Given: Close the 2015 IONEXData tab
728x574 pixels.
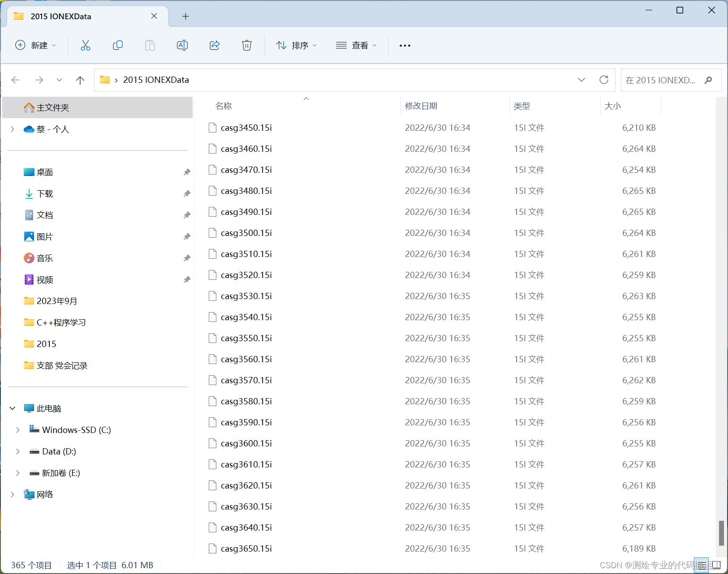Looking at the screenshot, I should pyautogui.click(x=154, y=16).
